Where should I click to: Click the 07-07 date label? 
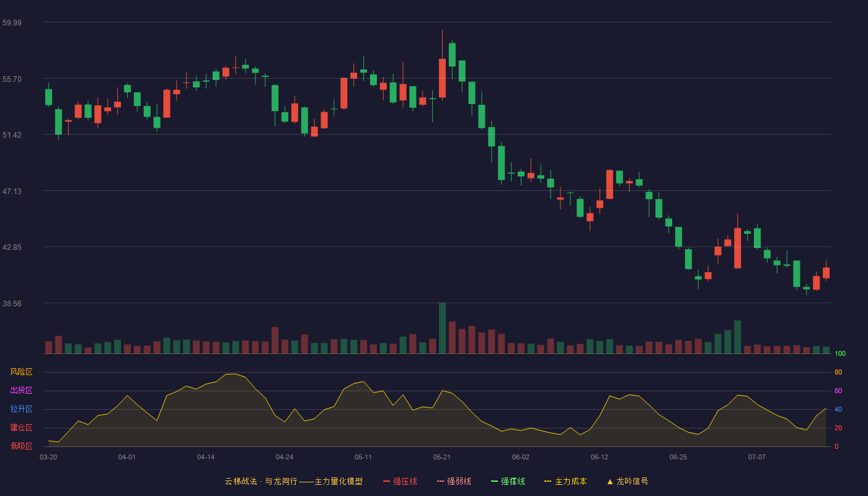757,457
